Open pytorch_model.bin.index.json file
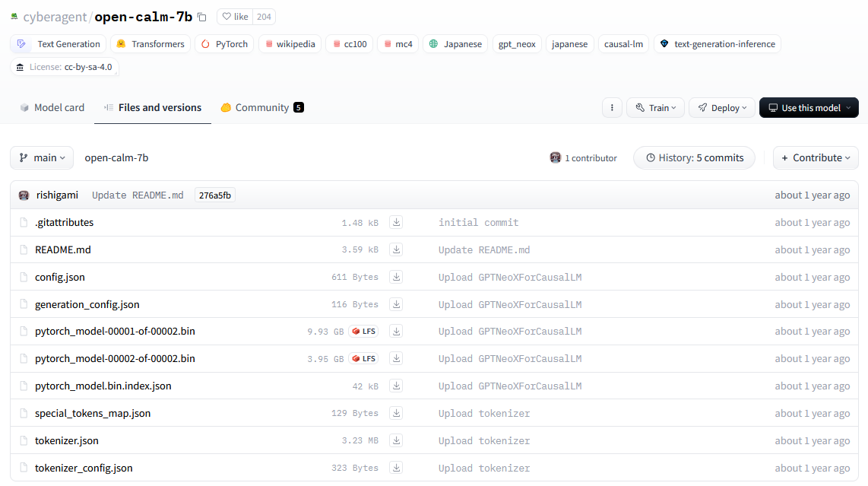This screenshot has width=868, height=486. (x=103, y=386)
